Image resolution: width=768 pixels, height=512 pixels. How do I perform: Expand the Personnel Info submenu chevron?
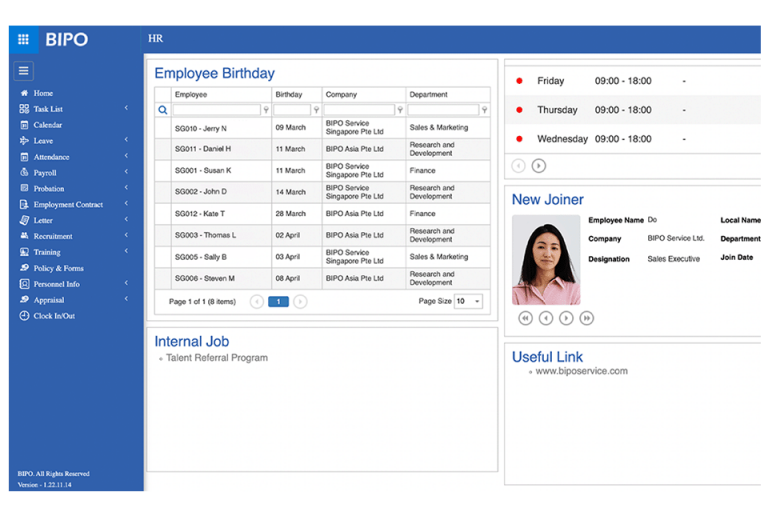click(126, 283)
